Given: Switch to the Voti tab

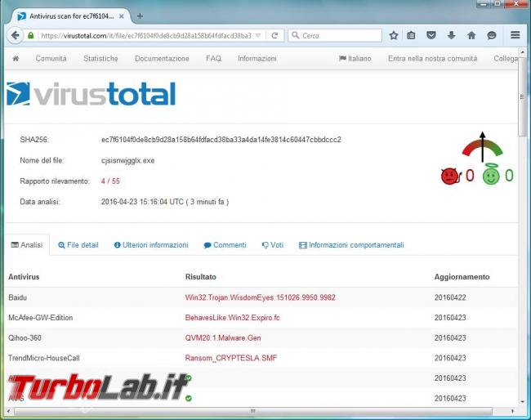Looking at the screenshot, I should pyautogui.click(x=273, y=245).
